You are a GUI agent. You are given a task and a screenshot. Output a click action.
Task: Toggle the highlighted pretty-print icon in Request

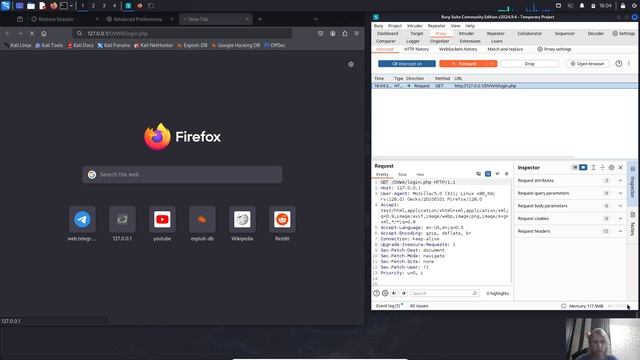[x=488, y=174]
